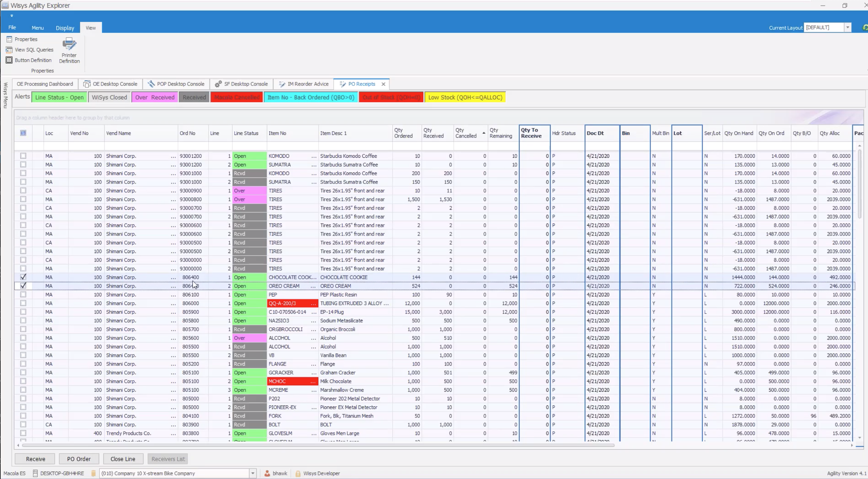Image resolution: width=868 pixels, height=479 pixels.
Task: Close the PO Receipts tab
Action: click(384, 84)
